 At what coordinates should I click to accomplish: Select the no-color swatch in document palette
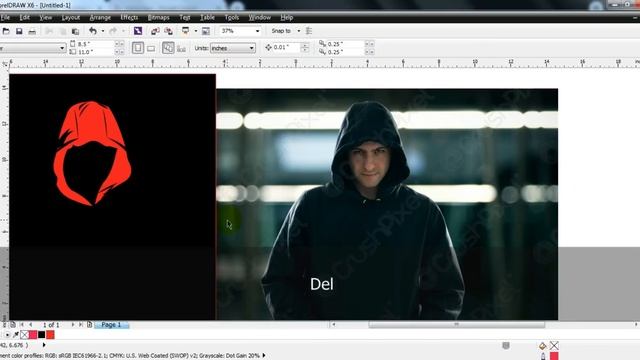(24, 335)
